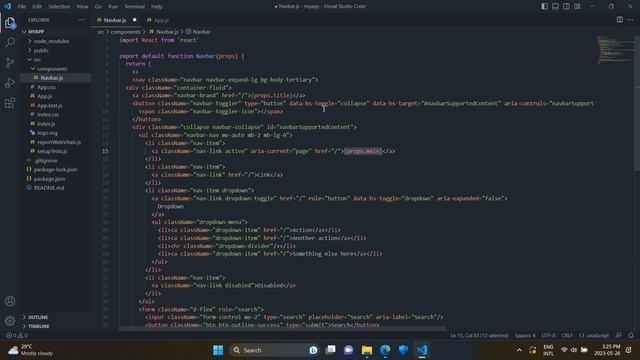Open the Terminal menu
Viewport: 640px width, 360px height.
click(x=135, y=7)
